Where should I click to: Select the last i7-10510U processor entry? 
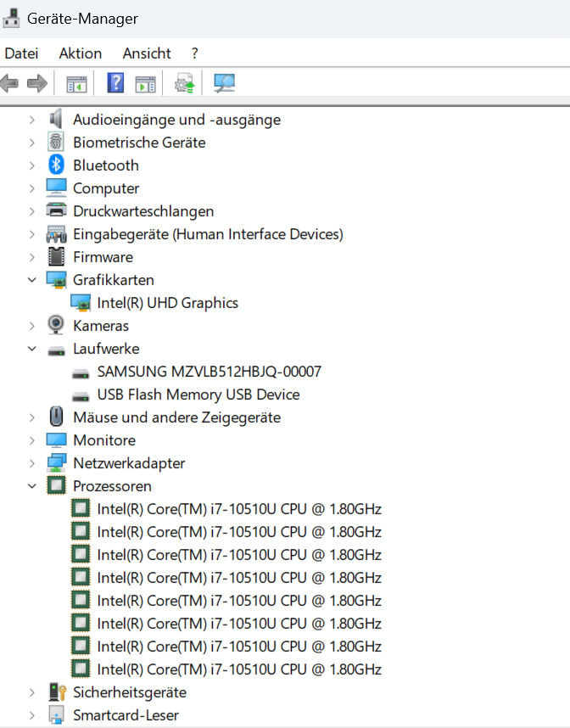(x=239, y=669)
